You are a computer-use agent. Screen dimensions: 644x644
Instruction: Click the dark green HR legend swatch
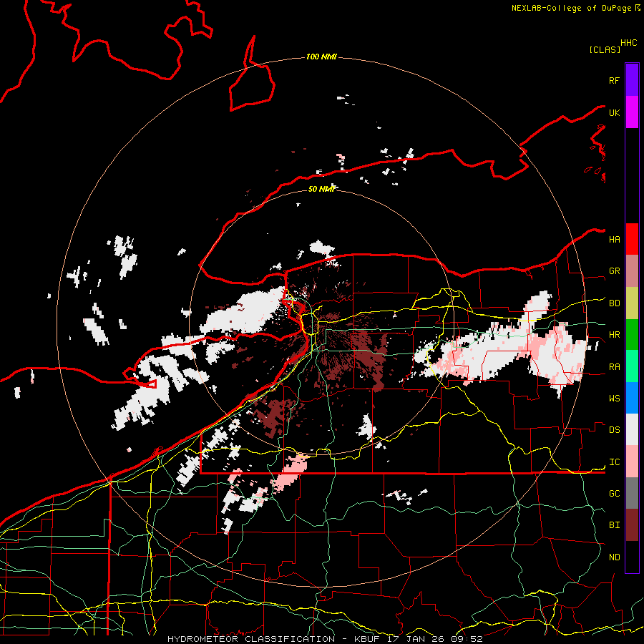click(632, 335)
